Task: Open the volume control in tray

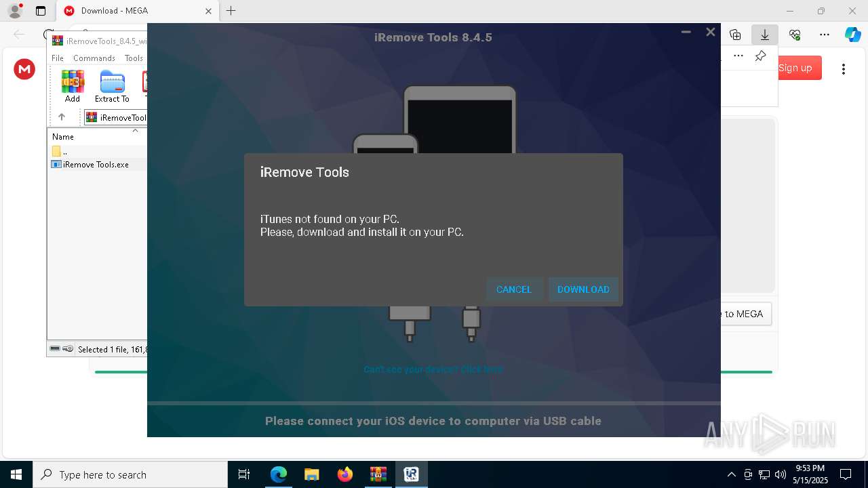Action: (781, 474)
